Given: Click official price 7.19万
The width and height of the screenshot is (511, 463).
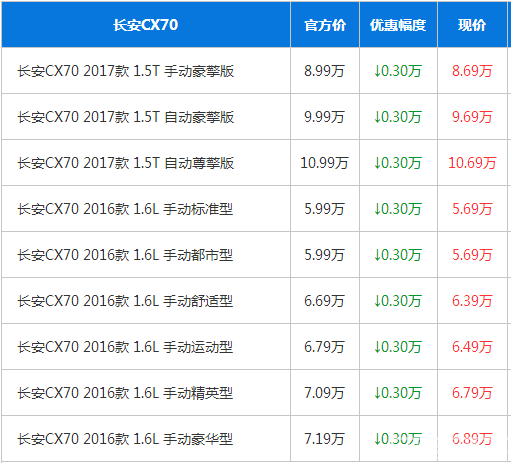Looking at the screenshot, I should coord(324,439).
